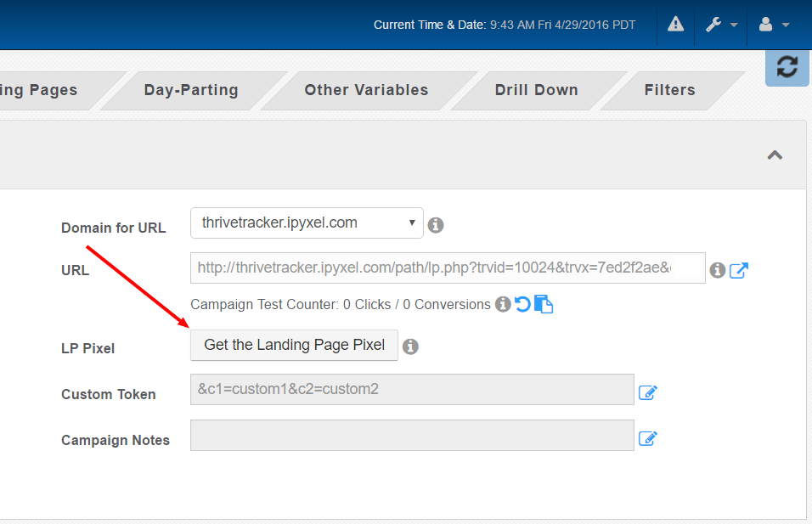The image size is (812, 524).
Task: Click the Domain for URL label
Action: [114, 228]
